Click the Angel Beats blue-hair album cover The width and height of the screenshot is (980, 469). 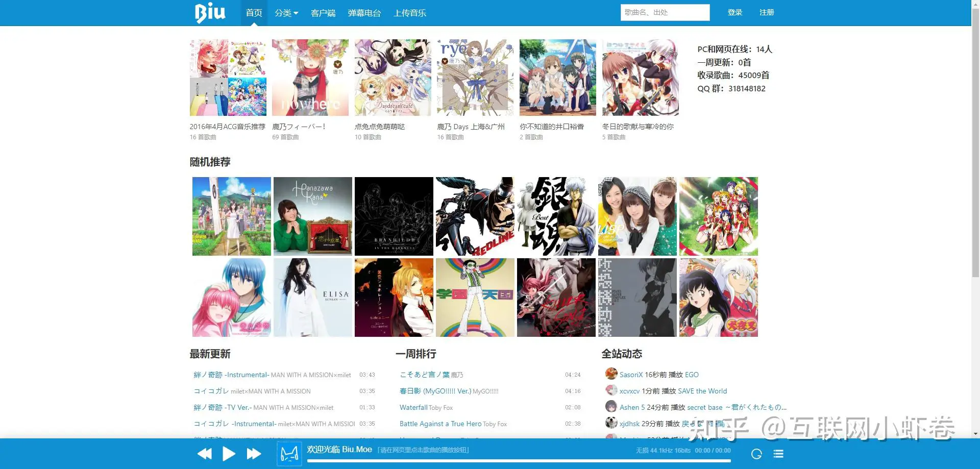232,298
